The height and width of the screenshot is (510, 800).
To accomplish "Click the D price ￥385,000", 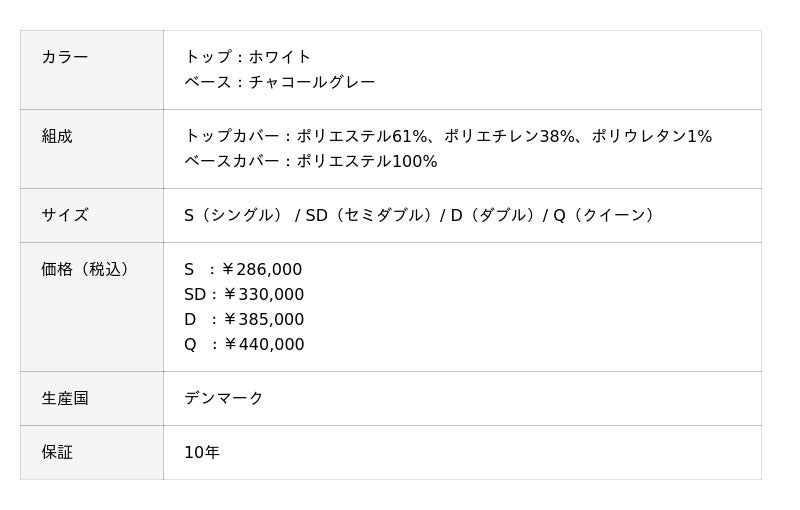I will click(x=262, y=319).
